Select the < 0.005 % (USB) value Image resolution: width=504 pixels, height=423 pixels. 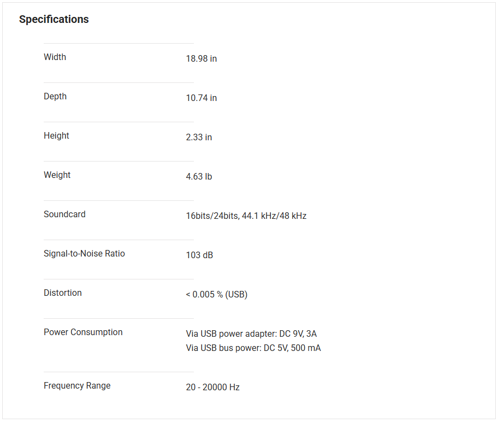[216, 295]
